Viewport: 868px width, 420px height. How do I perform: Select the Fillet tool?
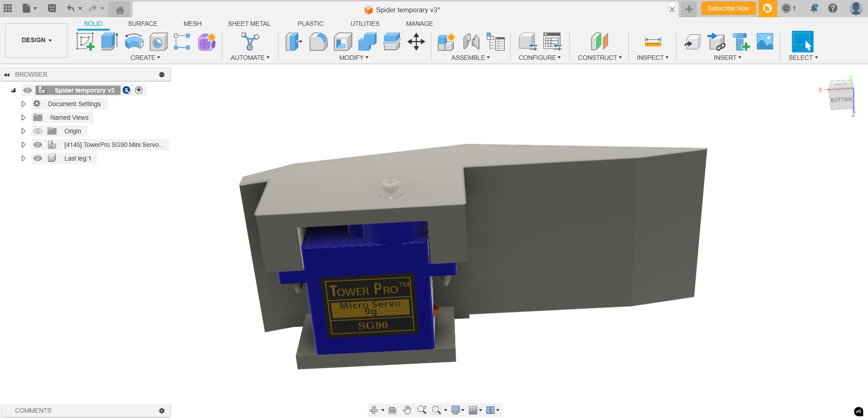point(318,42)
